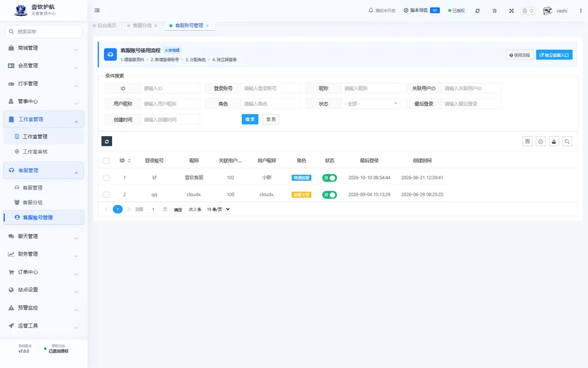Click the dark refresh table button
The width and height of the screenshot is (588, 368).
coord(107,141)
